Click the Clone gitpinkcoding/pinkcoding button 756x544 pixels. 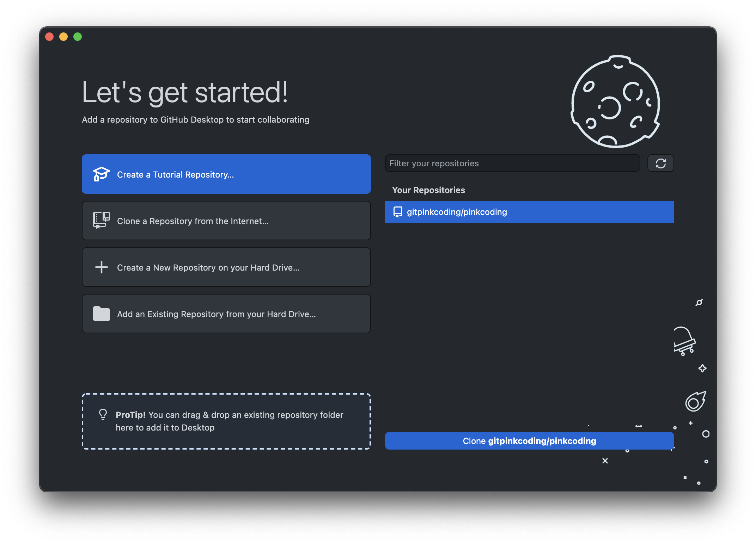[529, 441]
